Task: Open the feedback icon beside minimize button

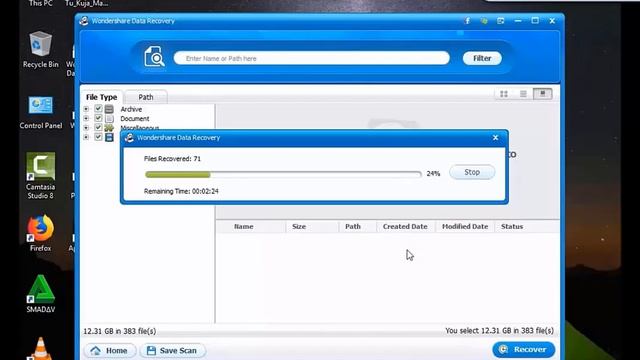Action: [501, 21]
